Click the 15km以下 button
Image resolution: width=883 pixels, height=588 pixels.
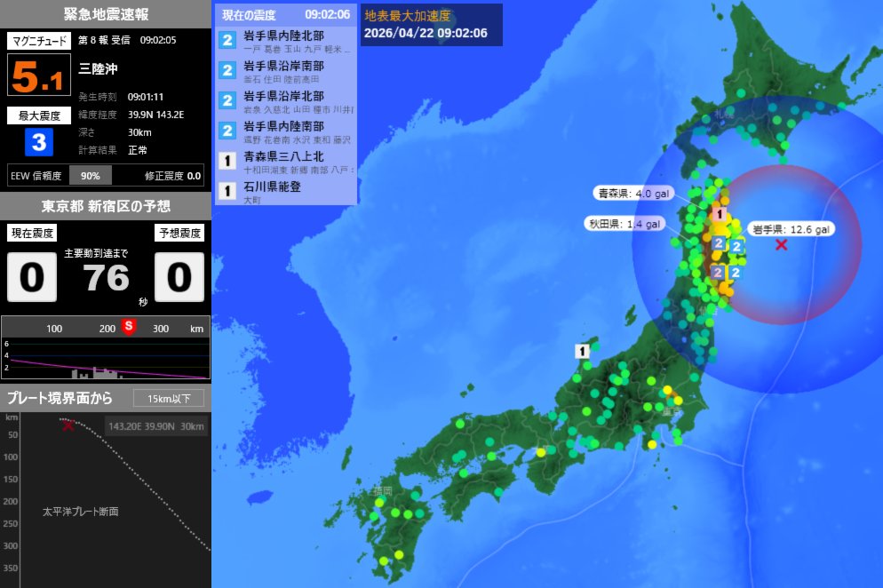coord(169,398)
